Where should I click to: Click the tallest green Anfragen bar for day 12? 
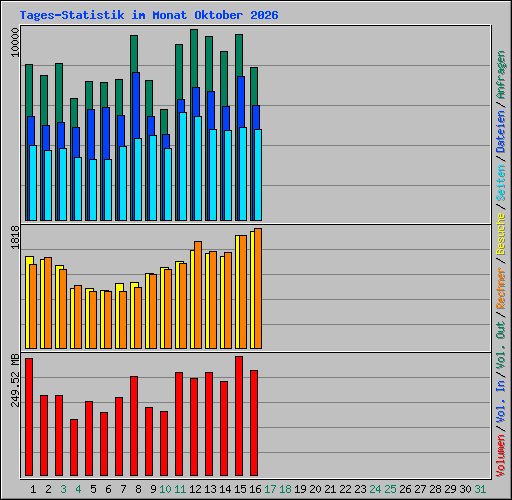coord(194,58)
